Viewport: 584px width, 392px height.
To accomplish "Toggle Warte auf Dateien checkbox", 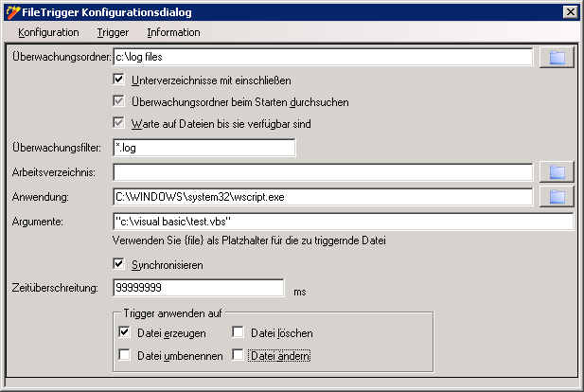I will click(119, 123).
